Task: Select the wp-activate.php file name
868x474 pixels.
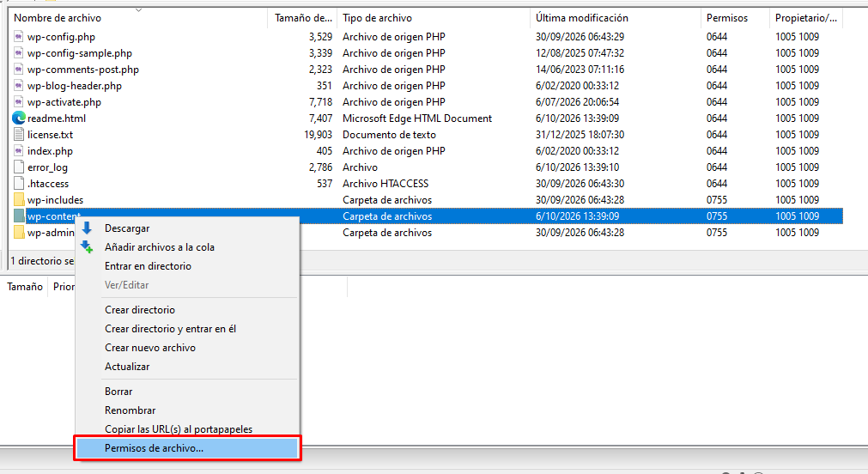Action: click(64, 102)
